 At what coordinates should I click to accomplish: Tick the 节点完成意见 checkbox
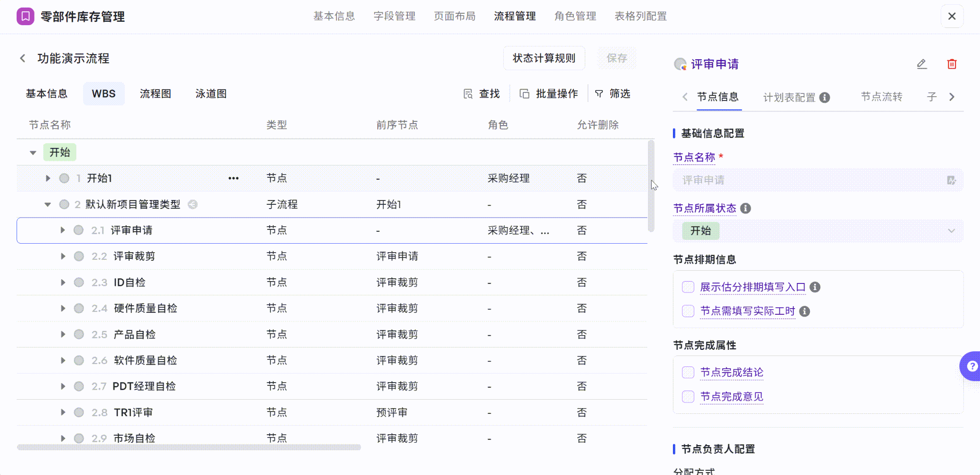point(688,397)
